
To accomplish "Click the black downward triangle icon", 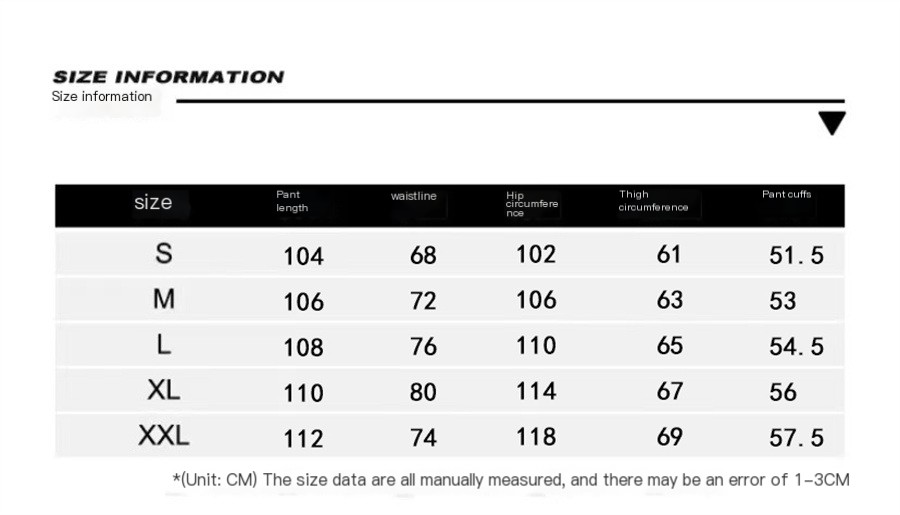I will [831, 124].
